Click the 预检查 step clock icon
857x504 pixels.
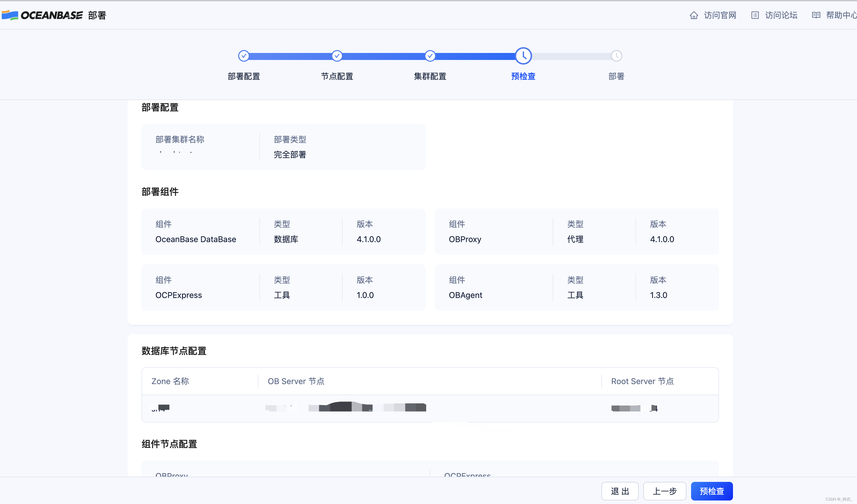(x=523, y=56)
